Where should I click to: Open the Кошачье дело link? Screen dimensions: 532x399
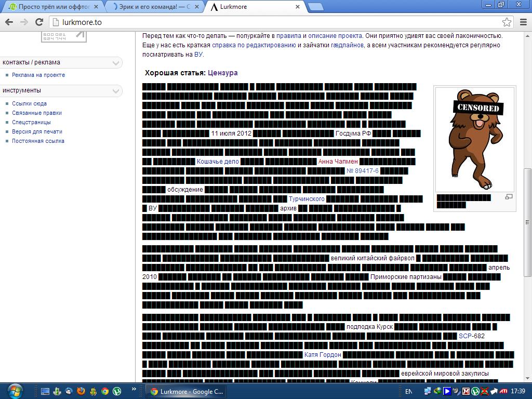[218, 162]
